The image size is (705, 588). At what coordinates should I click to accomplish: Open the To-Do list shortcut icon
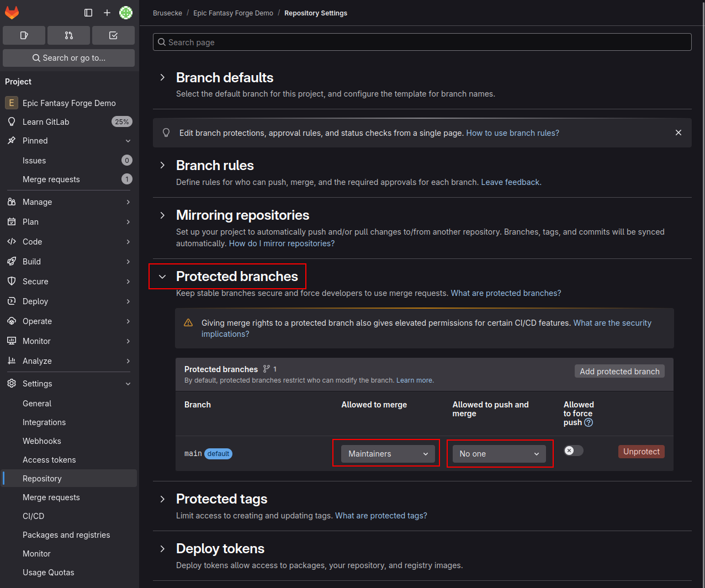(113, 35)
